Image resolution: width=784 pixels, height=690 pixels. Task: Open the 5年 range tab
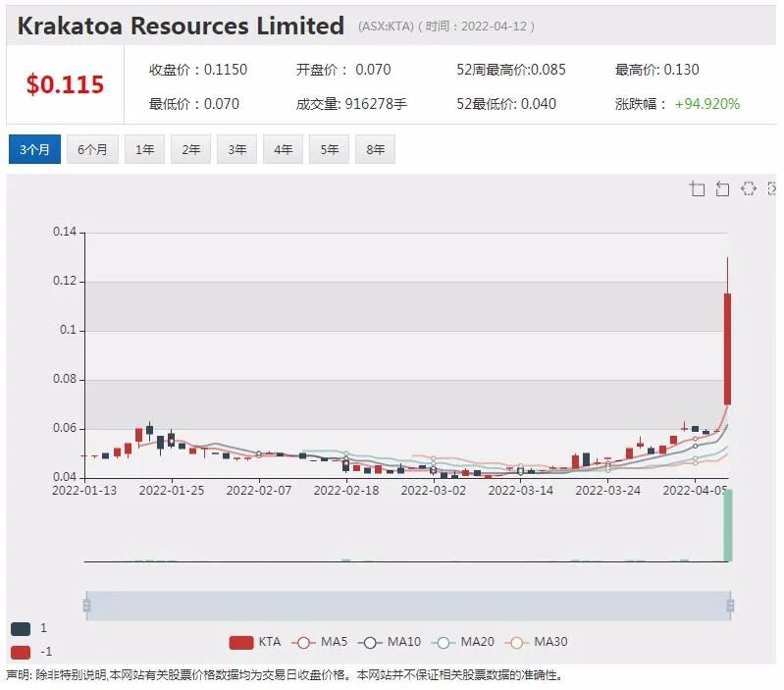pos(329,149)
